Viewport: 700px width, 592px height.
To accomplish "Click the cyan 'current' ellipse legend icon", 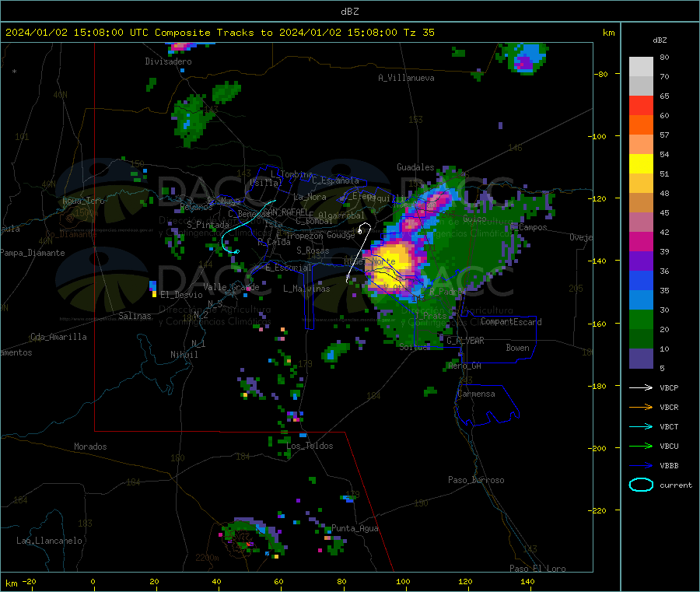I will [x=641, y=485].
